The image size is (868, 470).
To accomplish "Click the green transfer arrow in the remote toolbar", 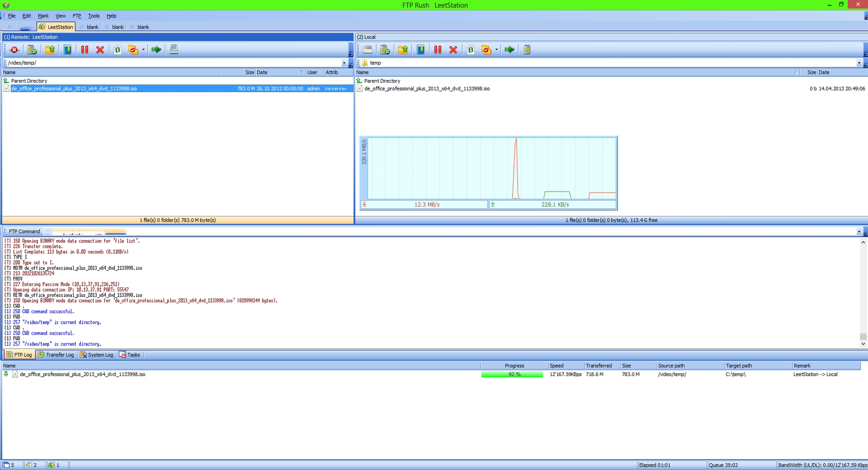I will pos(156,50).
